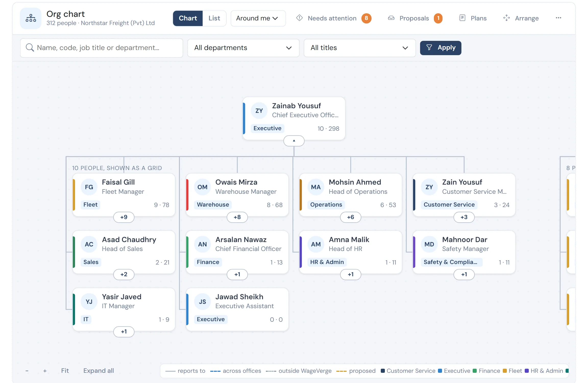Select the Arrange move icon
This screenshot has height=383, width=588.
pyautogui.click(x=507, y=18)
